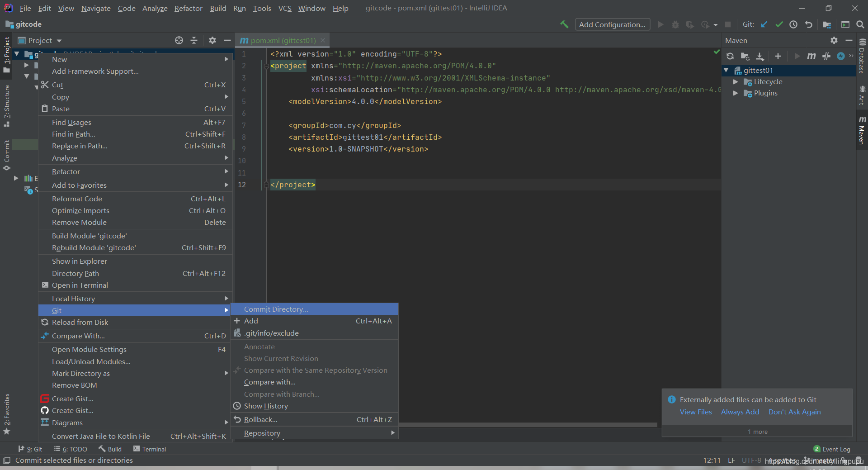Image resolution: width=868 pixels, height=470 pixels.
Task: Select Add in Git submenu
Action: (315, 321)
